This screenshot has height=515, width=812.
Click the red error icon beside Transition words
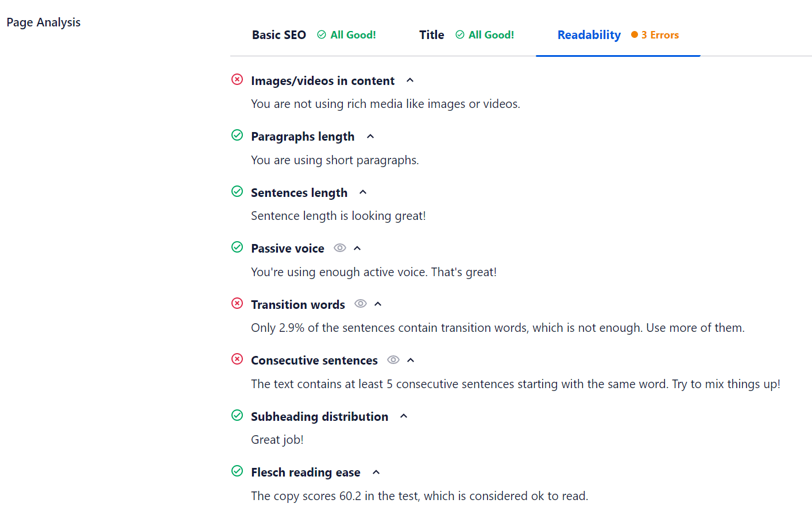(x=237, y=303)
